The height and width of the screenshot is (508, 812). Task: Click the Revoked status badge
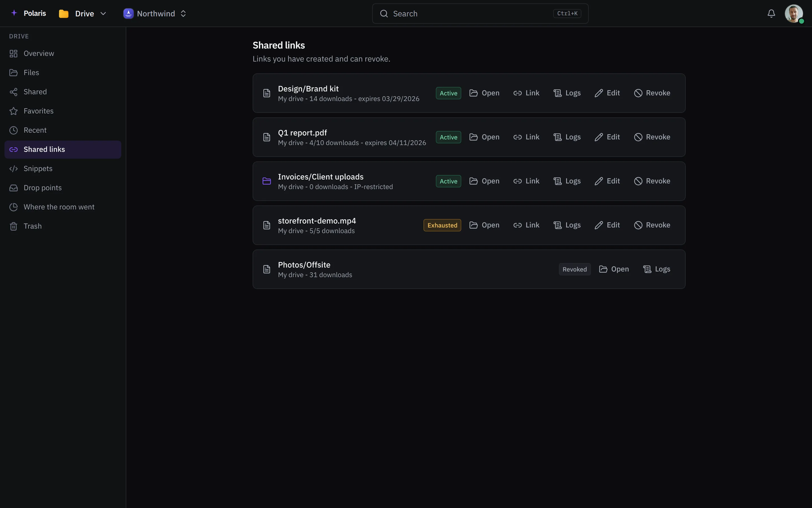coord(574,269)
